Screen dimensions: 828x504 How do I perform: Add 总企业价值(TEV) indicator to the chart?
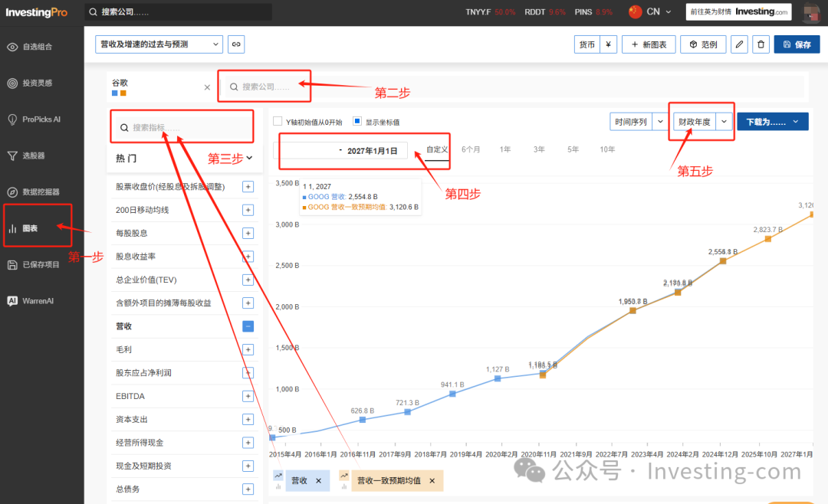[x=248, y=280]
